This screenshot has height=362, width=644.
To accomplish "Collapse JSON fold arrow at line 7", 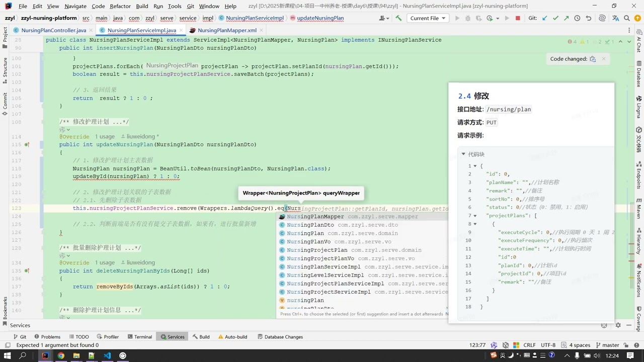I will click(x=475, y=216).
